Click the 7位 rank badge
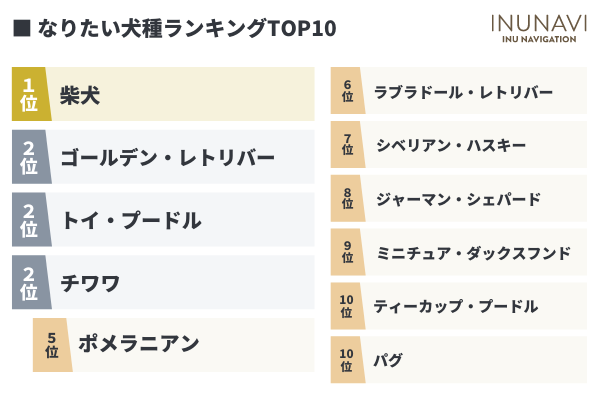Viewport: 600px width, 400px height. (347, 145)
